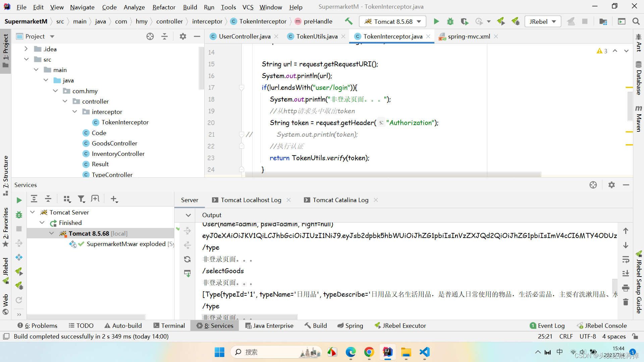Click Collapse All in Services toolbar
644x362 pixels.
point(48,199)
